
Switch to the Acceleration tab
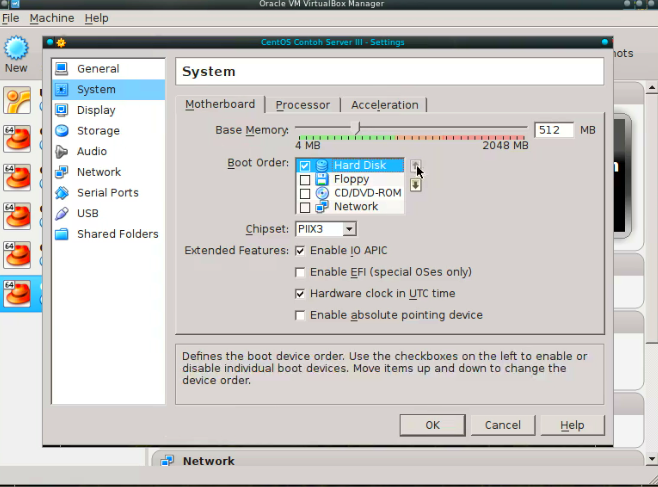(x=384, y=105)
